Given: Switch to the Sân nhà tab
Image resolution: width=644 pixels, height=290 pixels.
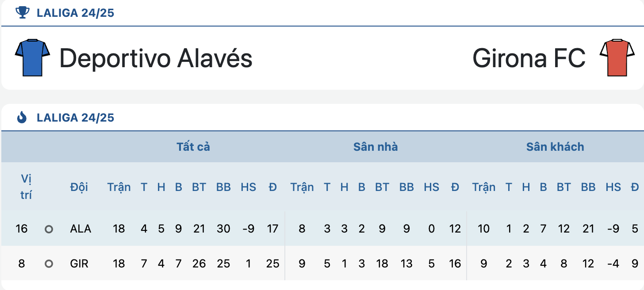Looking at the screenshot, I should tap(376, 147).
